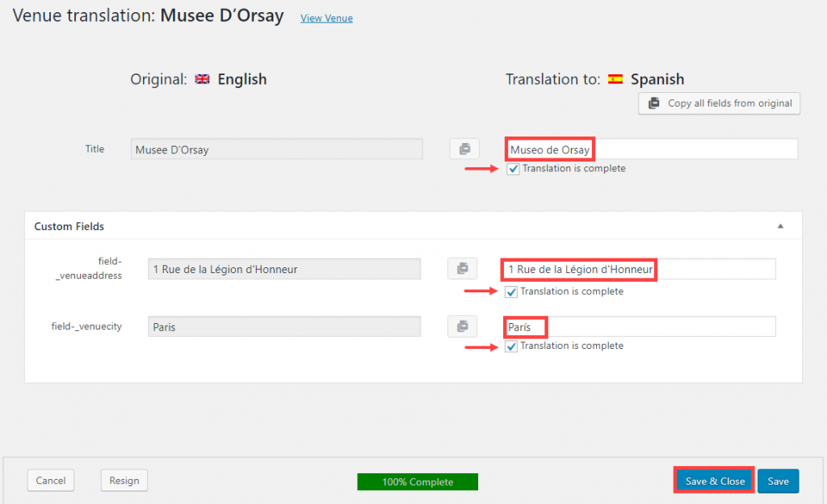The image size is (827, 504).
Task: Click the copy icon for the Title field
Action: [464, 149]
